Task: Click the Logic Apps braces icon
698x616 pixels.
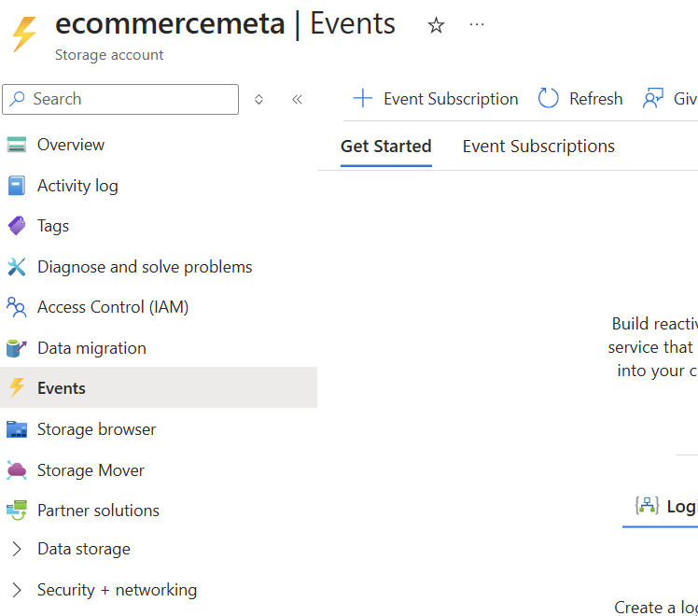Action: pyautogui.click(x=647, y=506)
